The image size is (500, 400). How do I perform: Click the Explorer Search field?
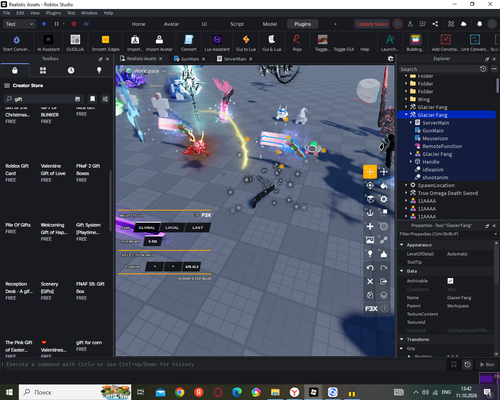(439, 69)
